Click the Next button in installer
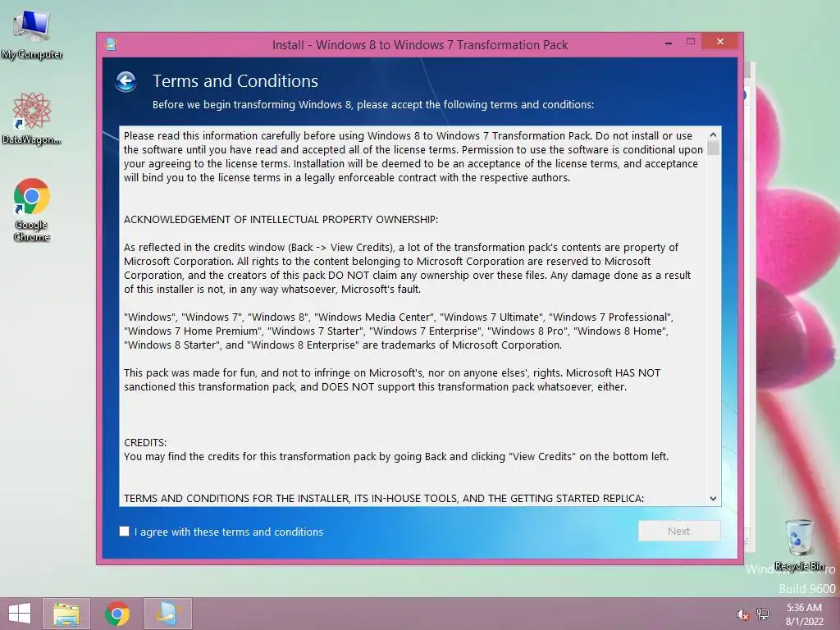Screen dimensions: 840x630 [x=678, y=531]
